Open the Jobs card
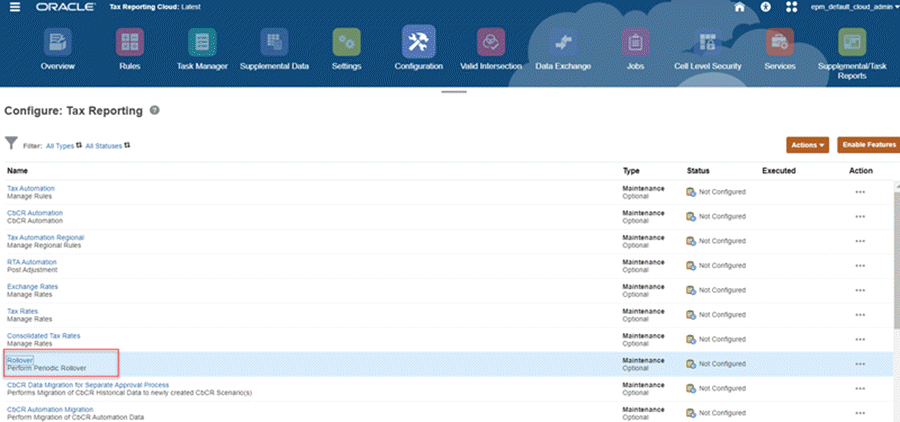Viewport: 900px width, 422px height. [x=635, y=50]
